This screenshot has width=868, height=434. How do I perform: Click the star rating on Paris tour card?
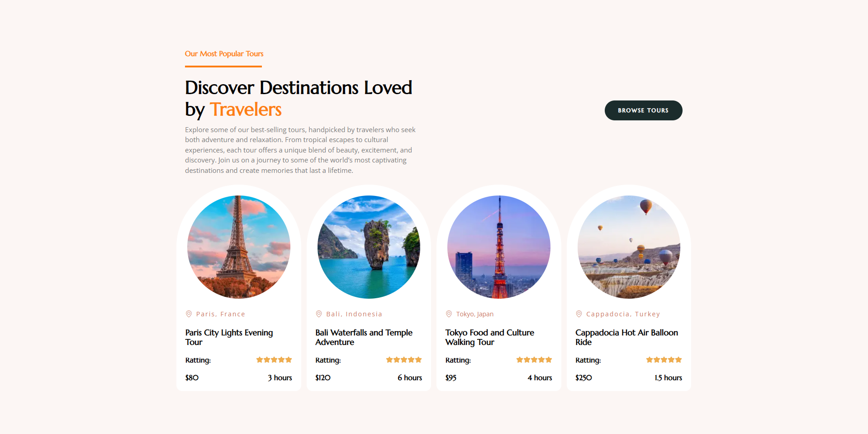[274, 360]
